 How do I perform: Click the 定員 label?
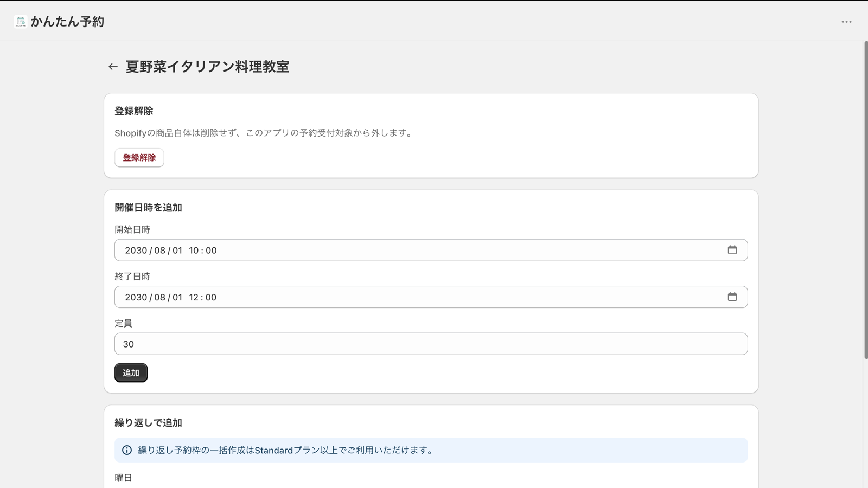[x=123, y=323]
